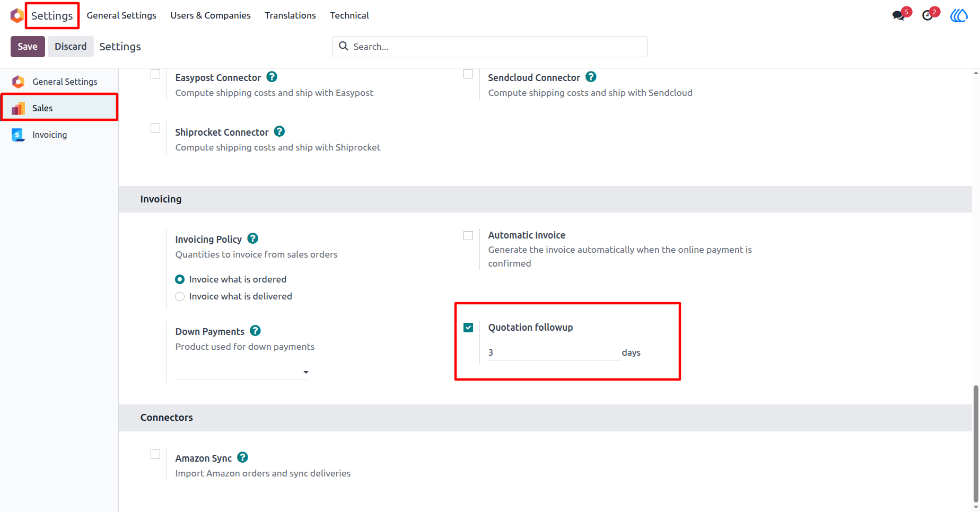
Task: Click the Invoicing section heading
Action: tap(161, 199)
